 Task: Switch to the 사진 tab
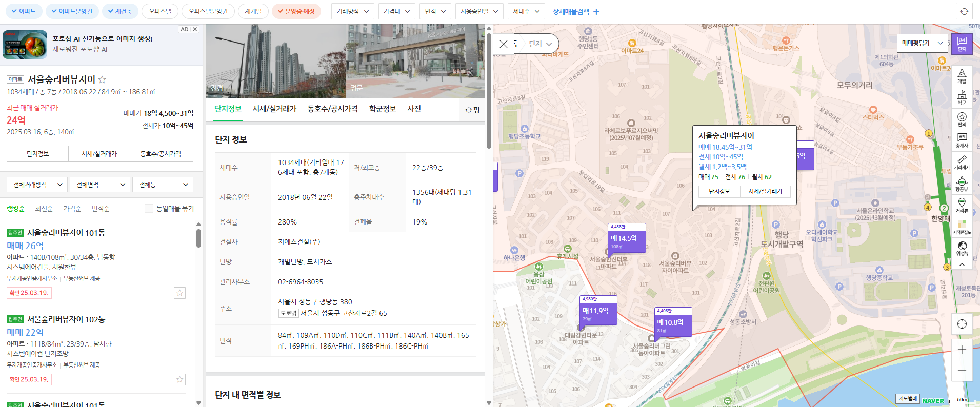click(414, 109)
